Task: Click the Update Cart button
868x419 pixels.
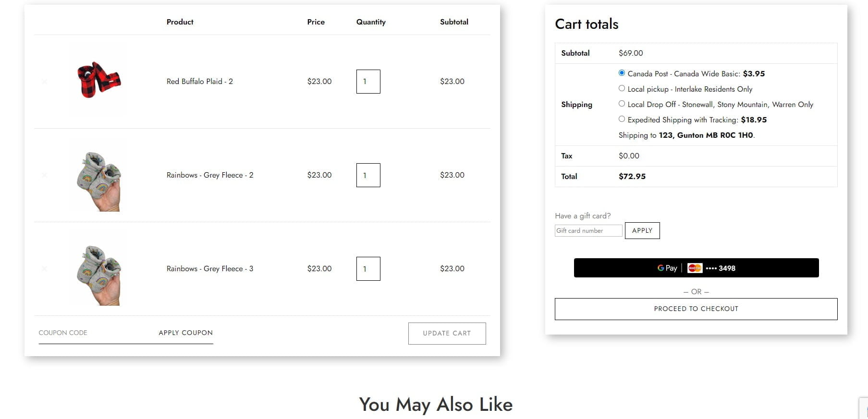Action: coord(447,333)
